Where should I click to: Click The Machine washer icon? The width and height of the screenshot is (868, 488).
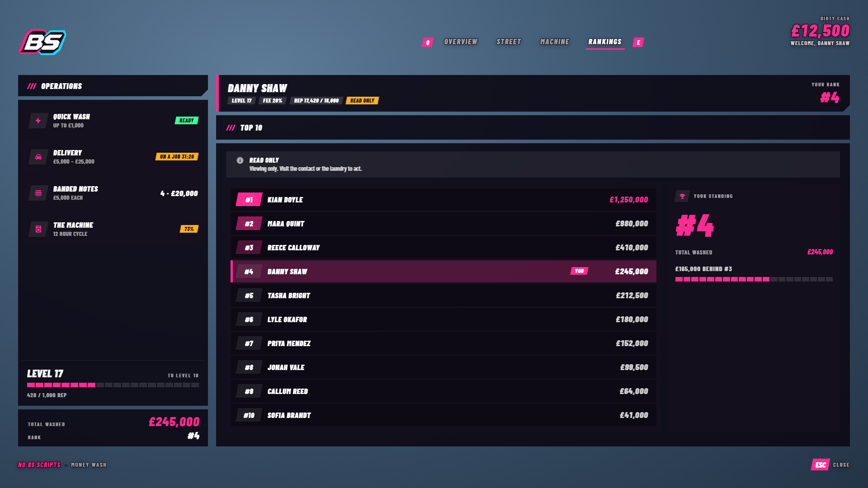pos(38,229)
